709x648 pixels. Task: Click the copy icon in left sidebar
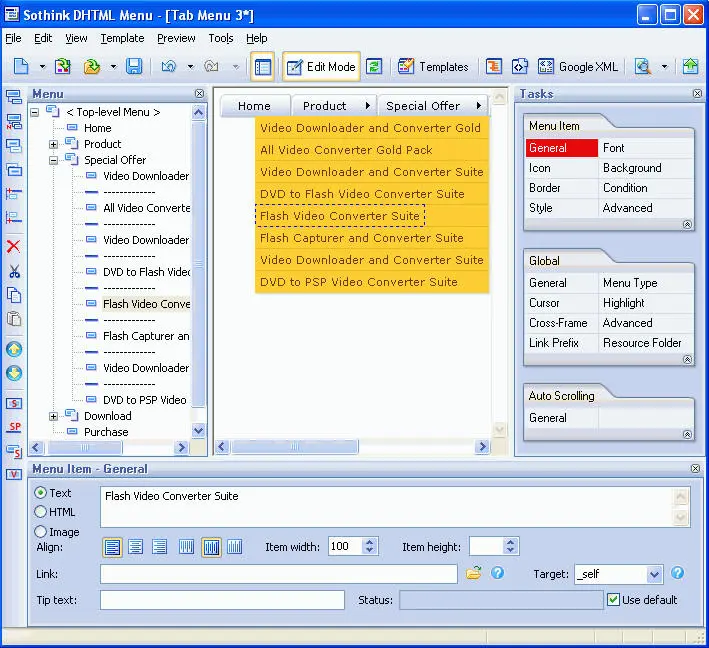14,295
